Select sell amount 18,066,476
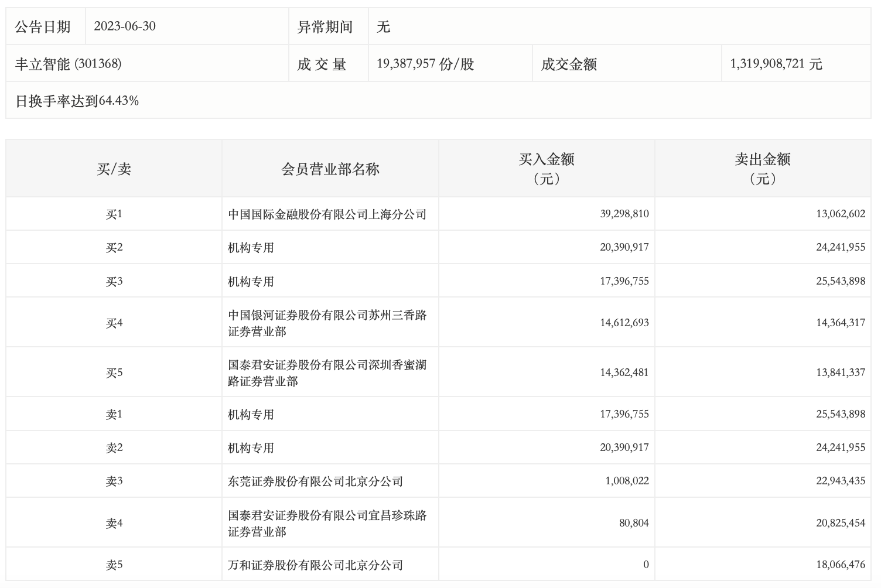Screen dimensions: 881x588 click(x=841, y=565)
